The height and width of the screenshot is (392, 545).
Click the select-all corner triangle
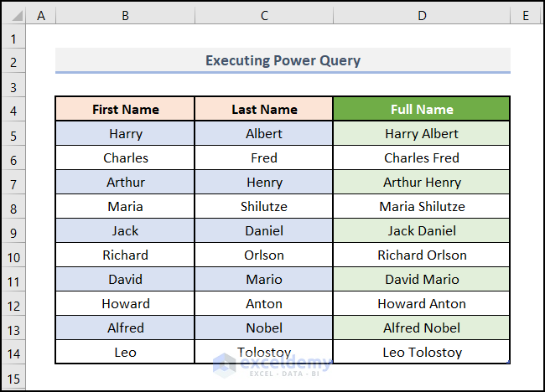[13, 15]
